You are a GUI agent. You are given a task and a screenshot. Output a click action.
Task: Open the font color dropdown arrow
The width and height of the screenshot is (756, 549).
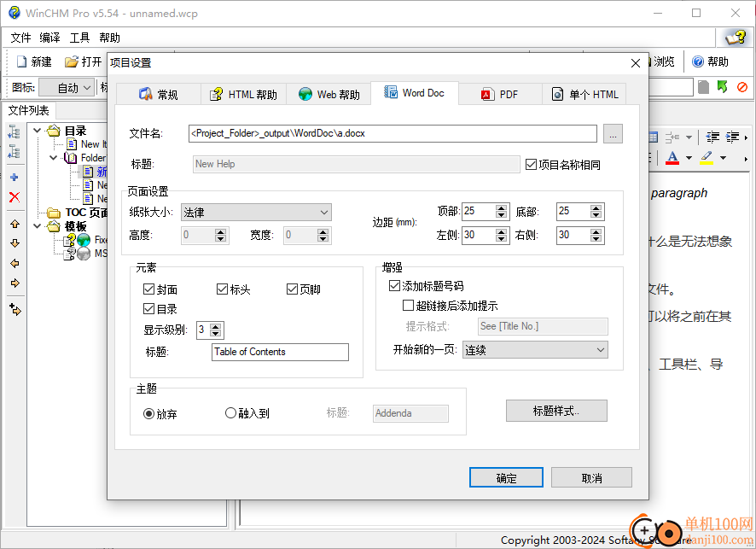tap(689, 158)
